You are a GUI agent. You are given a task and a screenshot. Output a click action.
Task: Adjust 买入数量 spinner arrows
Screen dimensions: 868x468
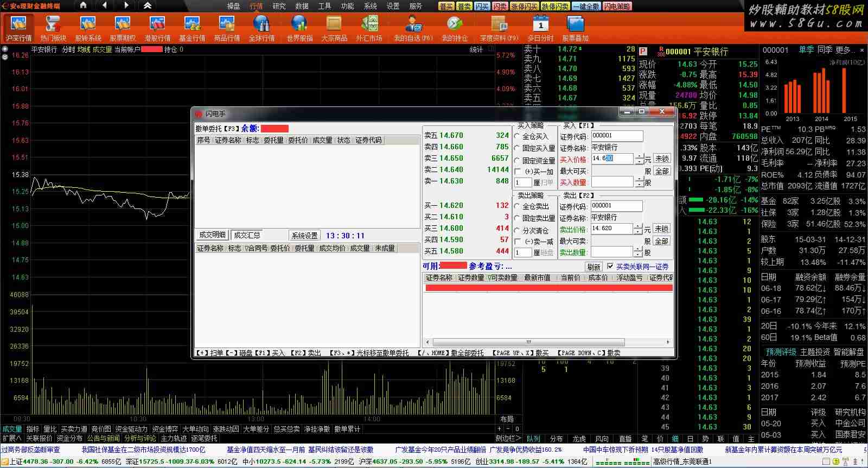pos(639,182)
